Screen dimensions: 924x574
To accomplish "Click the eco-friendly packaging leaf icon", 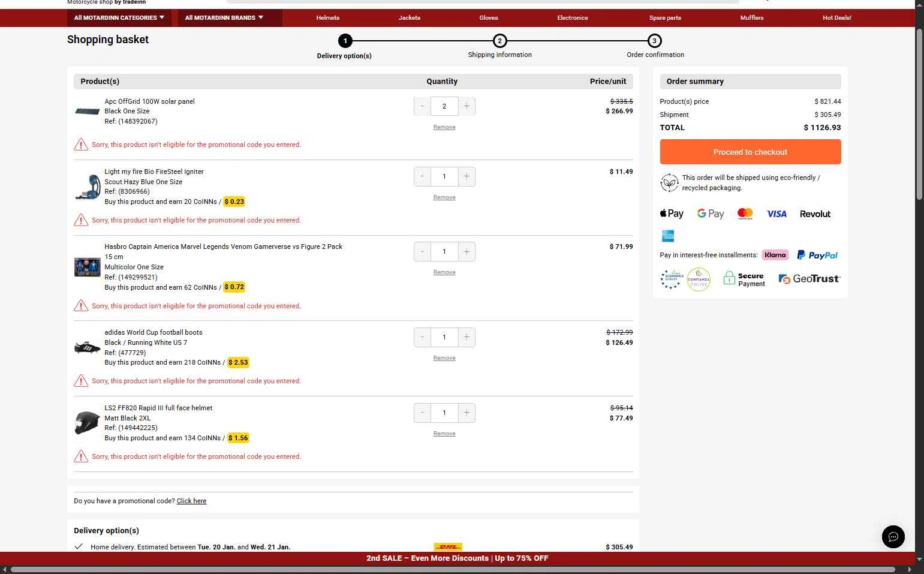I will [x=669, y=182].
